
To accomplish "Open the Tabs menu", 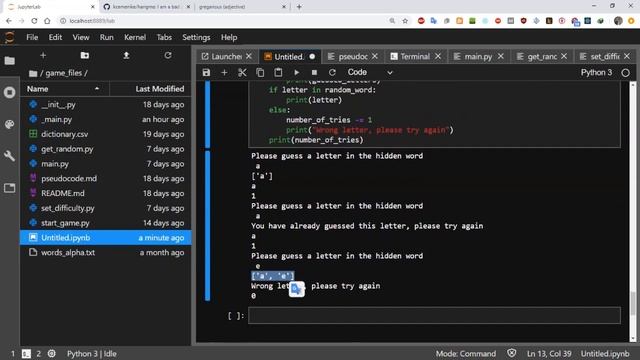I will click(x=164, y=38).
